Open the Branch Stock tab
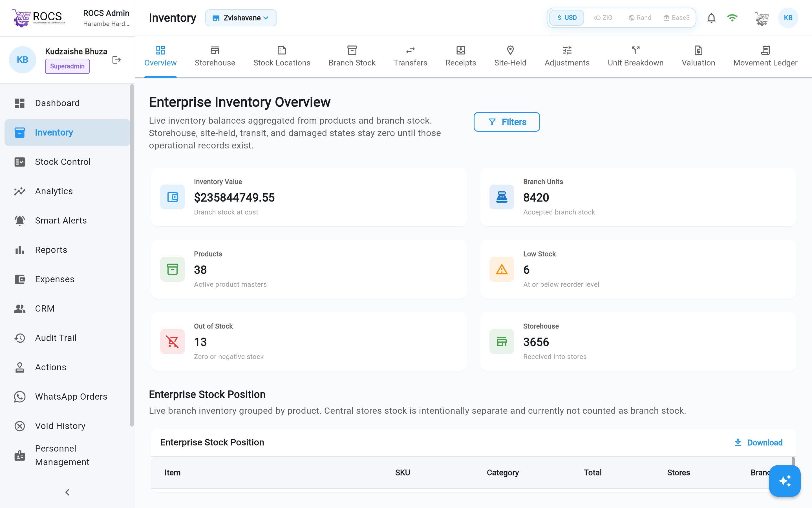This screenshot has width=812, height=508. pyautogui.click(x=352, y=56)
